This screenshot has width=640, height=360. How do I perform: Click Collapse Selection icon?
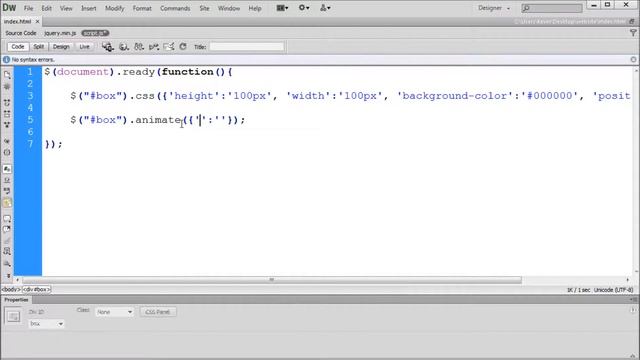[7, 114]
